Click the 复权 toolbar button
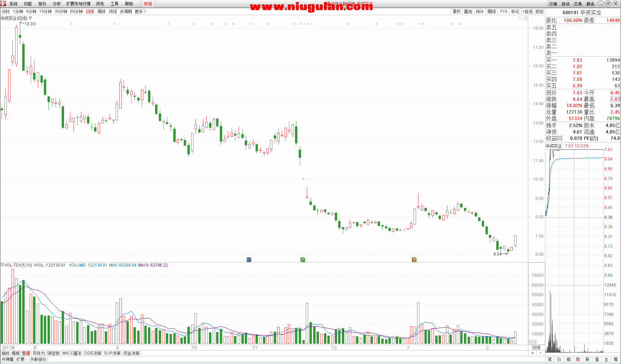 pos(456,11)
